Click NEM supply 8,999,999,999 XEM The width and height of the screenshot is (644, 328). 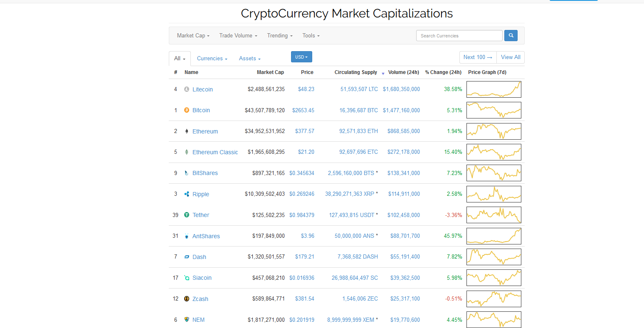click(351, 320)
